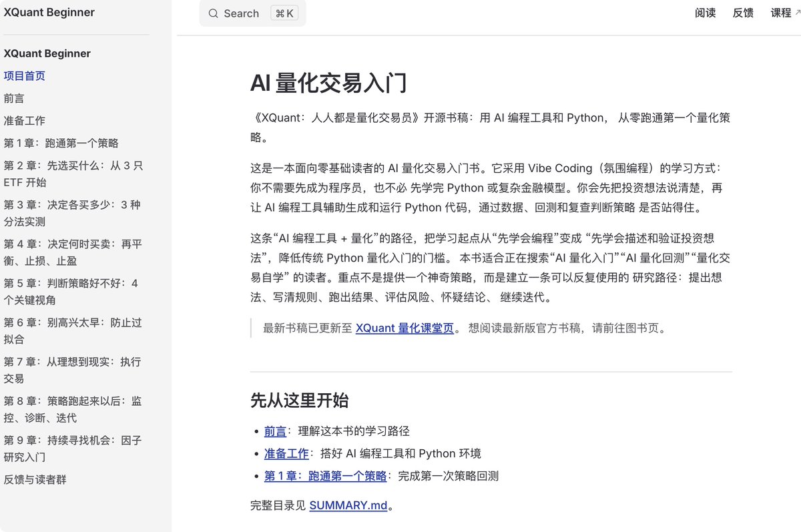Open 准备工作 in the sidebar
Viewport: 801px width, 532px height.
coord(25,121)
